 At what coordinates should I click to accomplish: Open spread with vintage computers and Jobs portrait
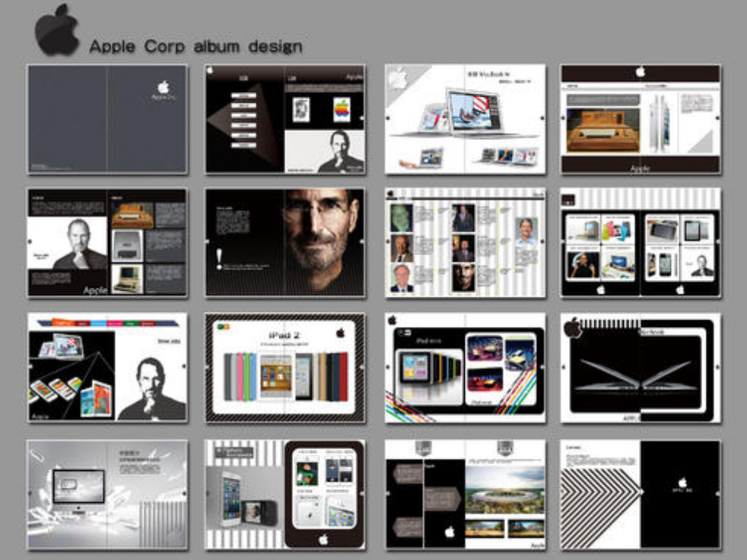click(x=107, y=243)
